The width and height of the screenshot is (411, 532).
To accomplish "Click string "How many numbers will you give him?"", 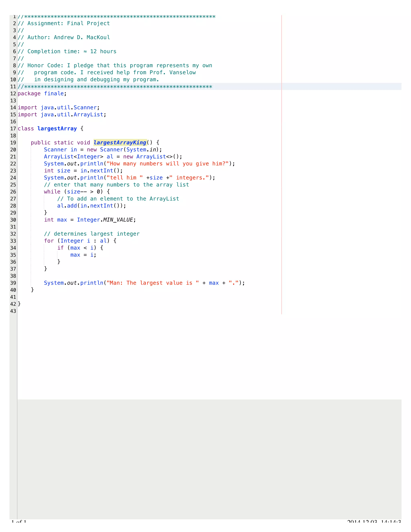I will pyautogui.click(x=168, y=164).
